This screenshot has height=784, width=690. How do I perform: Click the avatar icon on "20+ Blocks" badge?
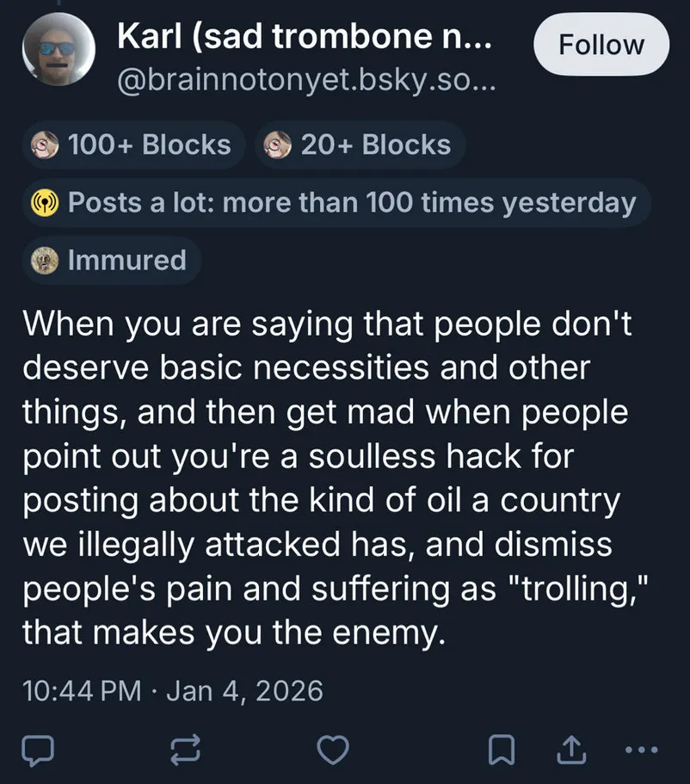(277, 145)
